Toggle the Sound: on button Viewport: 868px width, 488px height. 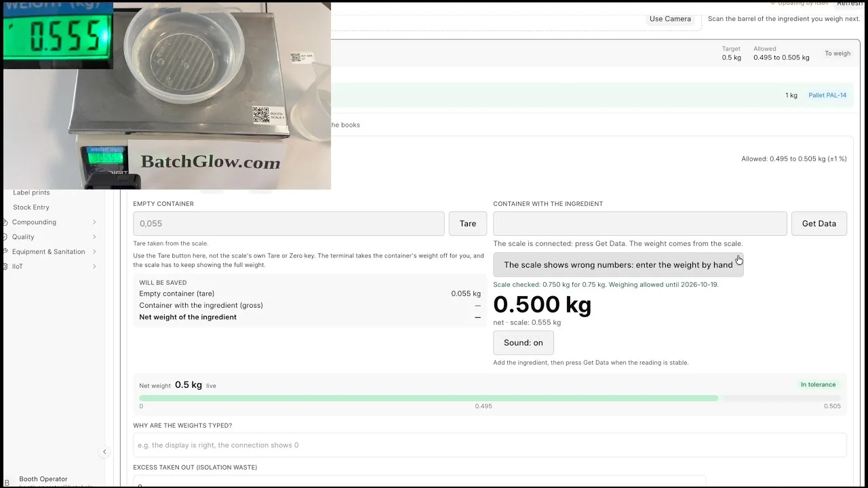pos(524,343)
